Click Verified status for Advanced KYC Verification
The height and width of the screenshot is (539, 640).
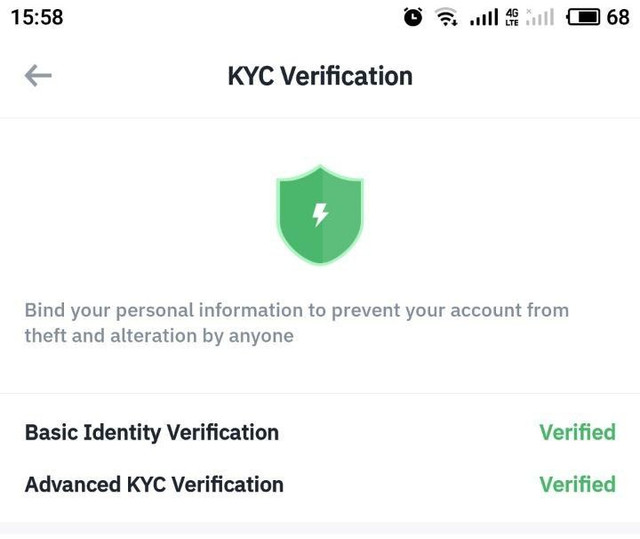tap(577, 484)
